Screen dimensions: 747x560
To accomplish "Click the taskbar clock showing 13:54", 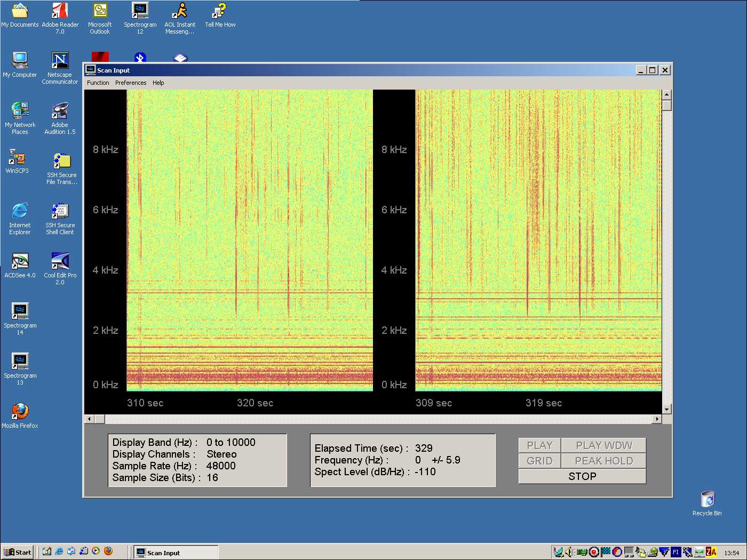I will click(732, 553).
